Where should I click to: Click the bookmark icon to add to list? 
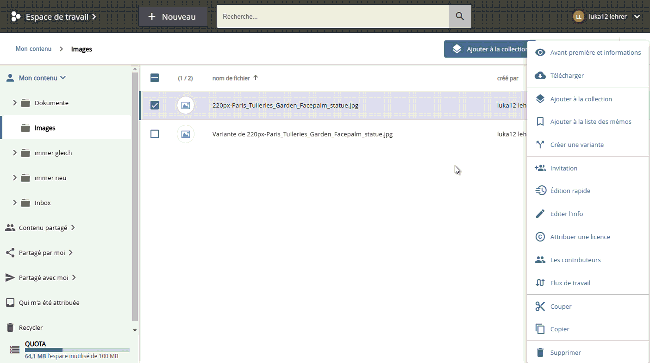coord(540,121)
